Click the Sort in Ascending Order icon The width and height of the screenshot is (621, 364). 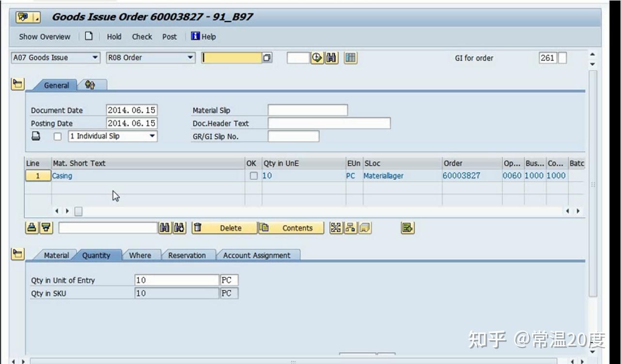[x=31, y=227]
